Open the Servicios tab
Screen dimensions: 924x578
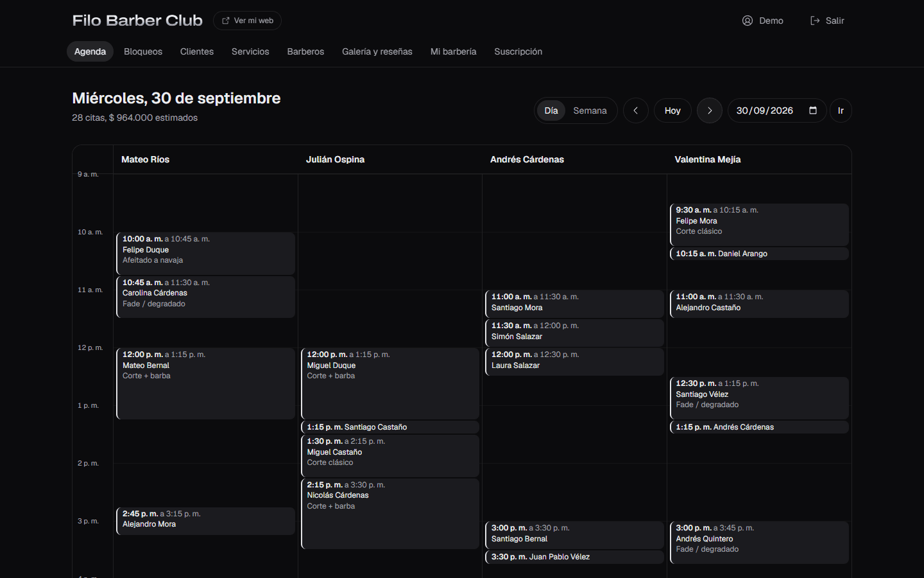(x=250, y=51)
